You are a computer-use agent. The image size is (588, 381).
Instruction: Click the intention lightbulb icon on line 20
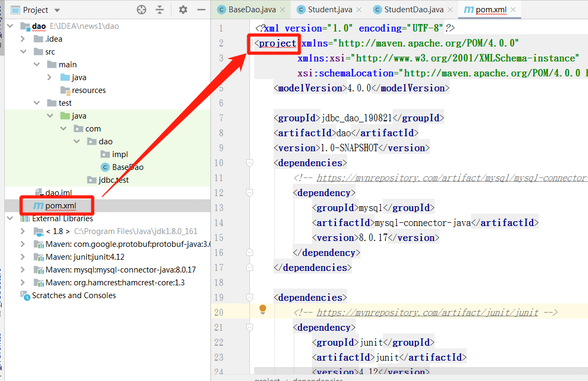263,309
